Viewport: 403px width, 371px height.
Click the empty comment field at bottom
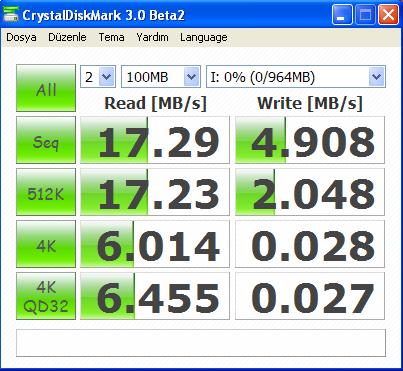[201, 343]
